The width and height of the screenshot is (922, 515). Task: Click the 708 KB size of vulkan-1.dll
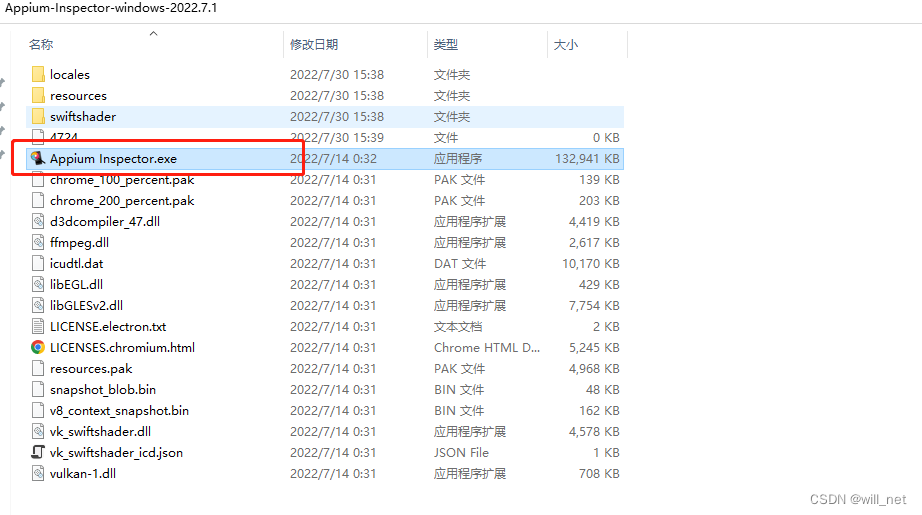[x=599, y=473]
